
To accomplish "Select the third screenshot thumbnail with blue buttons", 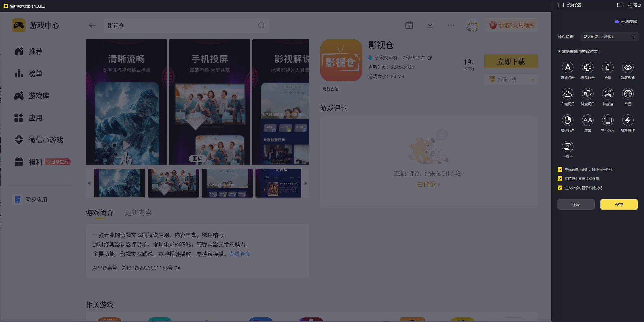I will coord(227,183).
